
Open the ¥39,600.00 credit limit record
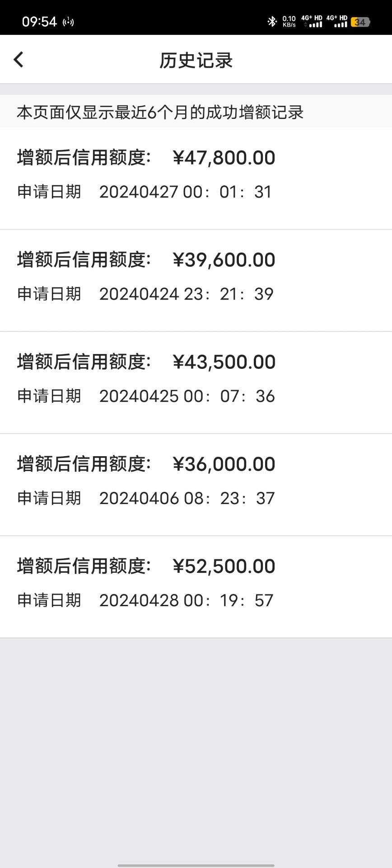196,281
